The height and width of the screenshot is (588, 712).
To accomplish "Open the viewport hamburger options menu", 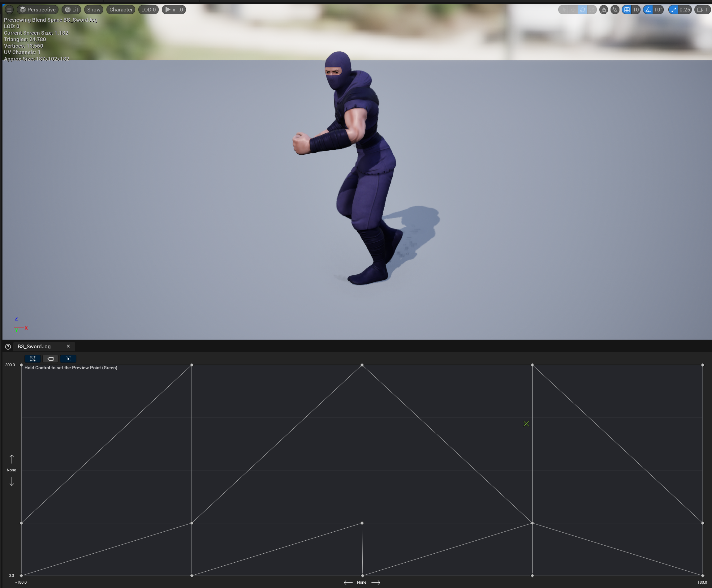I will (10, 10).
